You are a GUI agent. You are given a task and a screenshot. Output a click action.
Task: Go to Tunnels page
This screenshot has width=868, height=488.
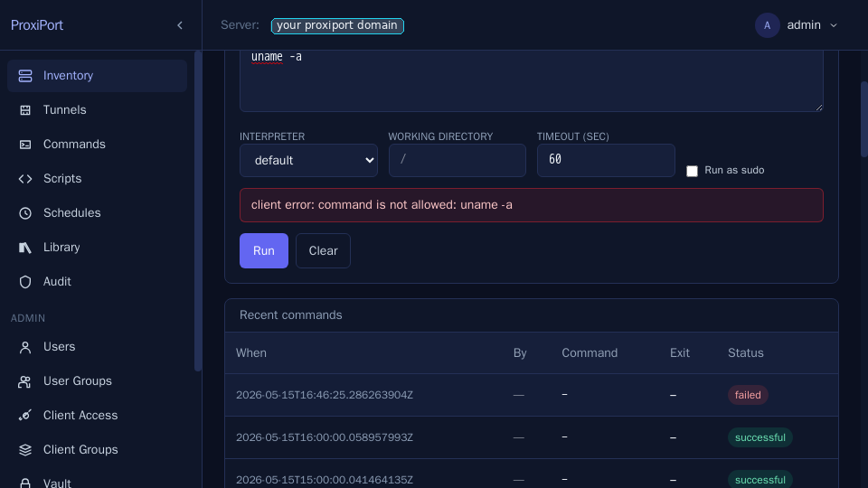97,110
